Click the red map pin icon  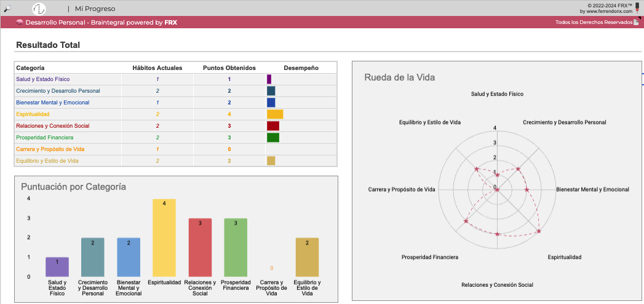pyautogui.click(x=637, y=12)
